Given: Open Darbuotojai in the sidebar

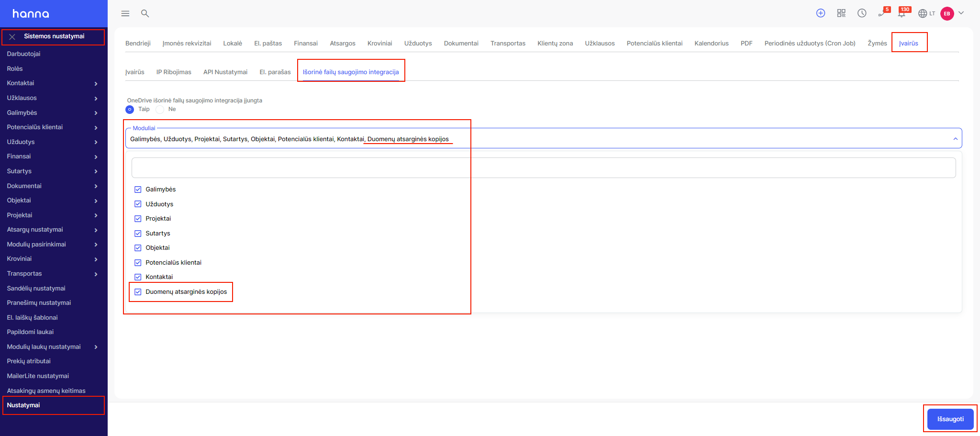Looking at the screenshot, I should point(23,54).
